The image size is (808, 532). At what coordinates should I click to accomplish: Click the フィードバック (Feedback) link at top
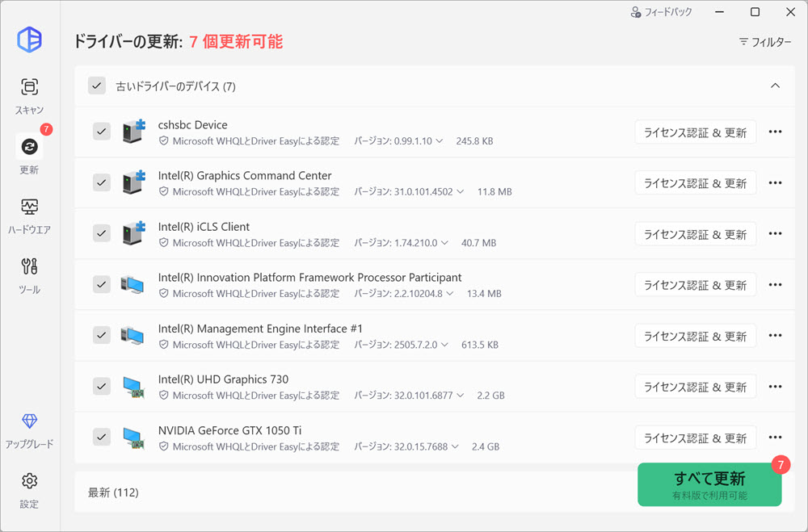[x=661, y=12]
